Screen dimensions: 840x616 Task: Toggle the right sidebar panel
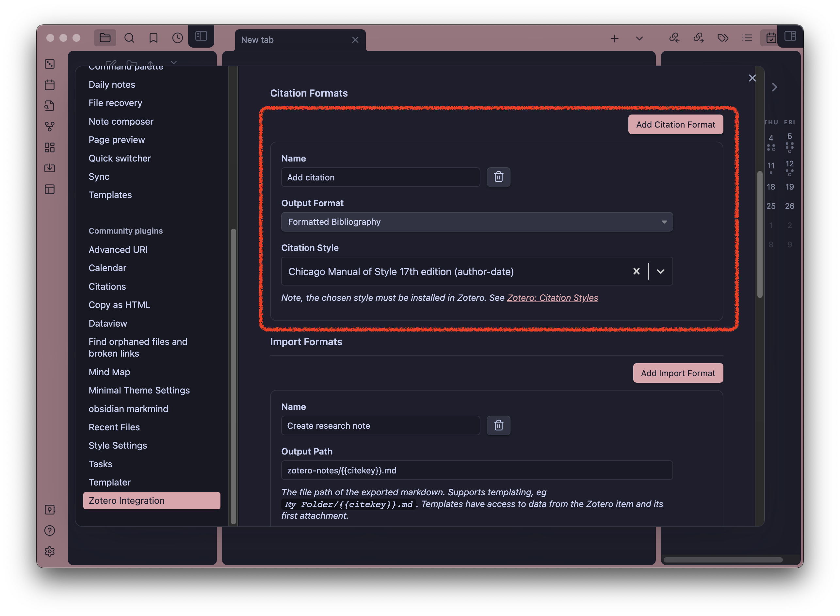[x=790, y=36]
